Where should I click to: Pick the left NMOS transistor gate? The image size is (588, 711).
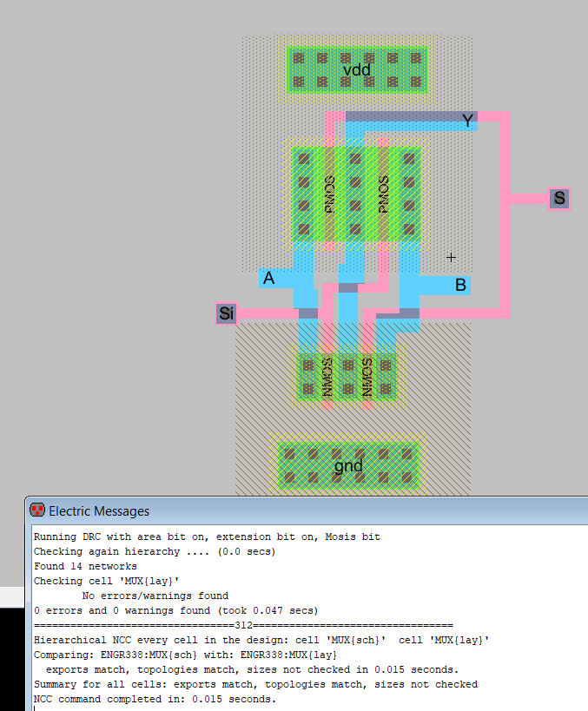click(327, 377)
